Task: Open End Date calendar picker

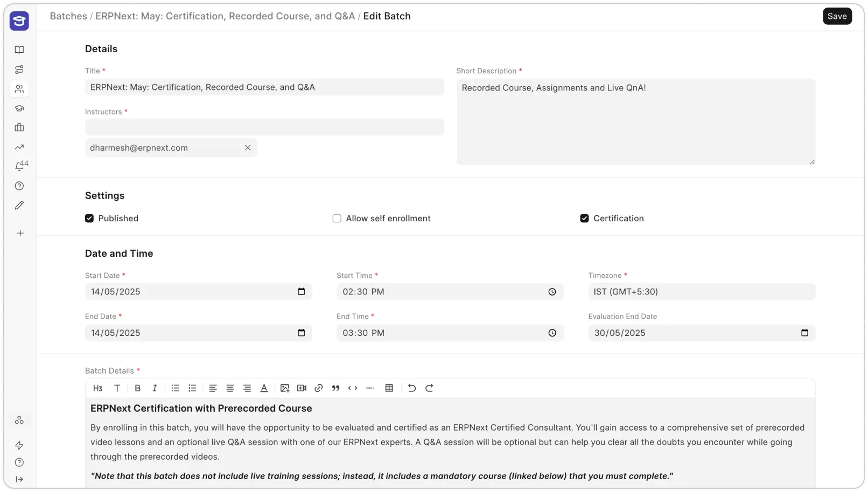Action: [x=302, y=333]
